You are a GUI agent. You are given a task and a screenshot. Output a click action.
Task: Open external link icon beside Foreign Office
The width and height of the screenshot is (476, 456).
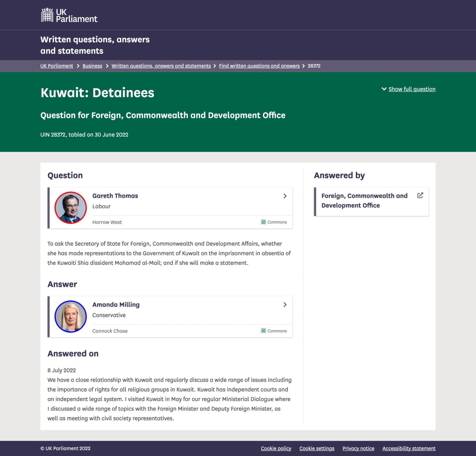point(420,195)
